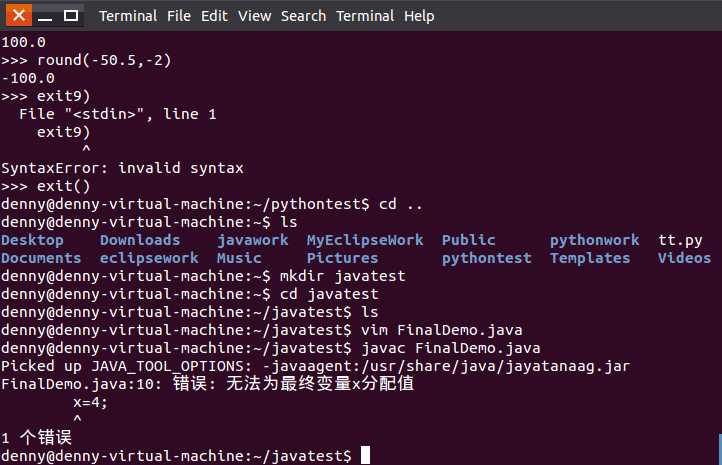Click the javawork directory name
Image resolution: width=722 pixels, height=465 pixels.
click(252, 240)
